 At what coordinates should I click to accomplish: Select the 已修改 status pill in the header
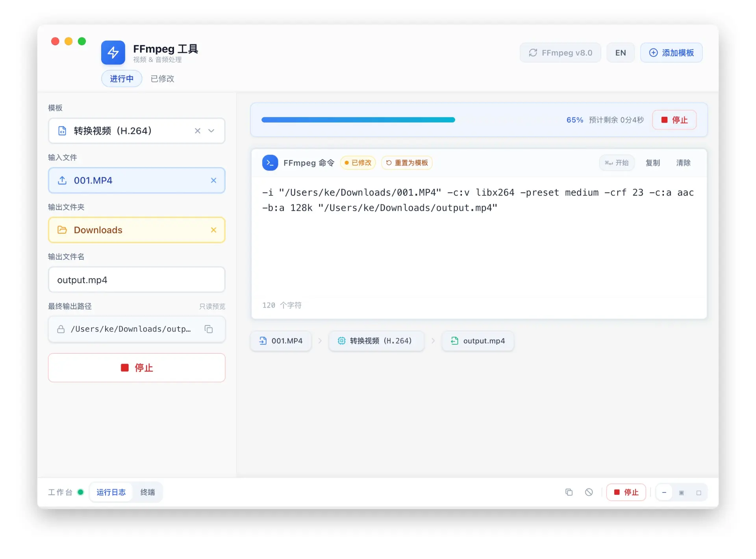(x=162, y=79)
